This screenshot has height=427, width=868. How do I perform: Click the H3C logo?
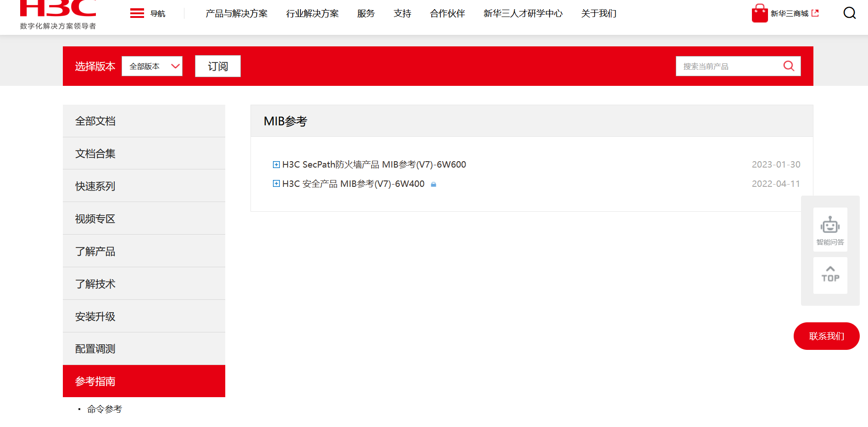[58, 15]
